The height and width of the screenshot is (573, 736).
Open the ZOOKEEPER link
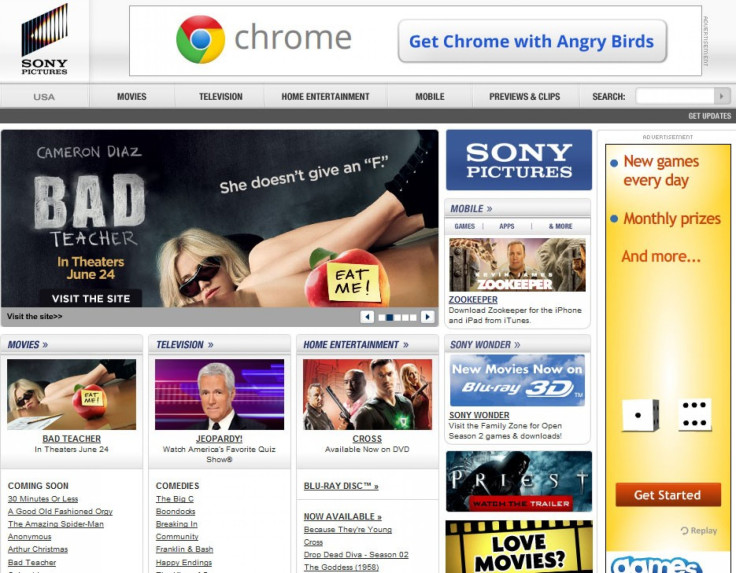coord(473,299)
